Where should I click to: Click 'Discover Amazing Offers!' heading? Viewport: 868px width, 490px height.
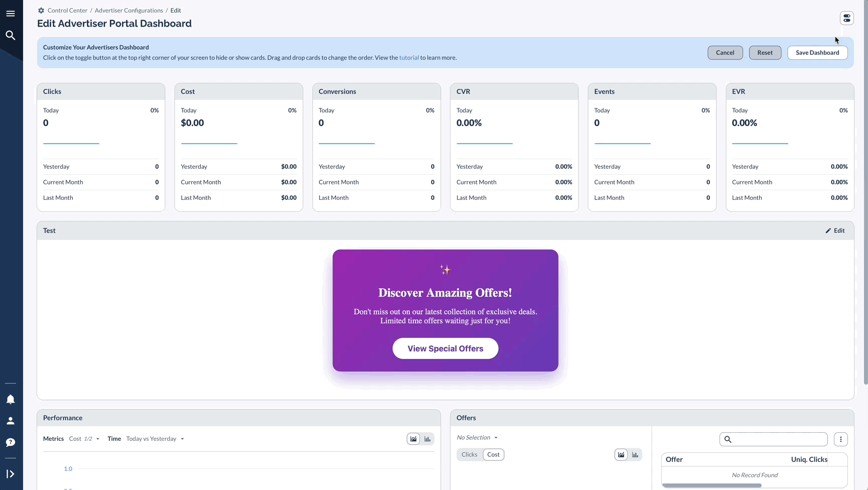[445, 293]
